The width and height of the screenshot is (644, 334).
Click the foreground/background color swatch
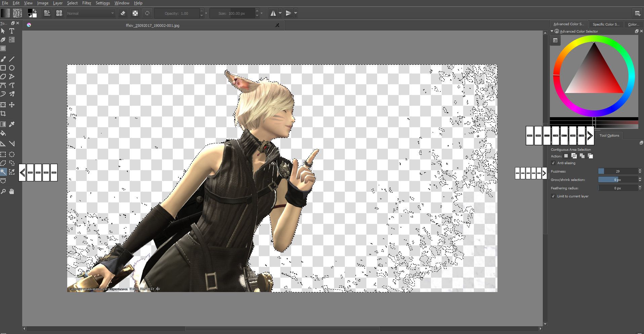[32, 13]
